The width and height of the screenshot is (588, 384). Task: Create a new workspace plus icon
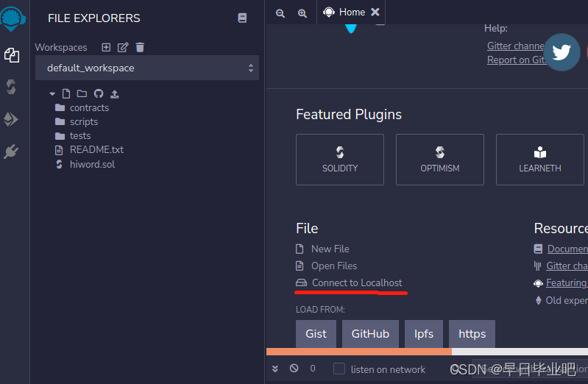(x=106, y=47)
